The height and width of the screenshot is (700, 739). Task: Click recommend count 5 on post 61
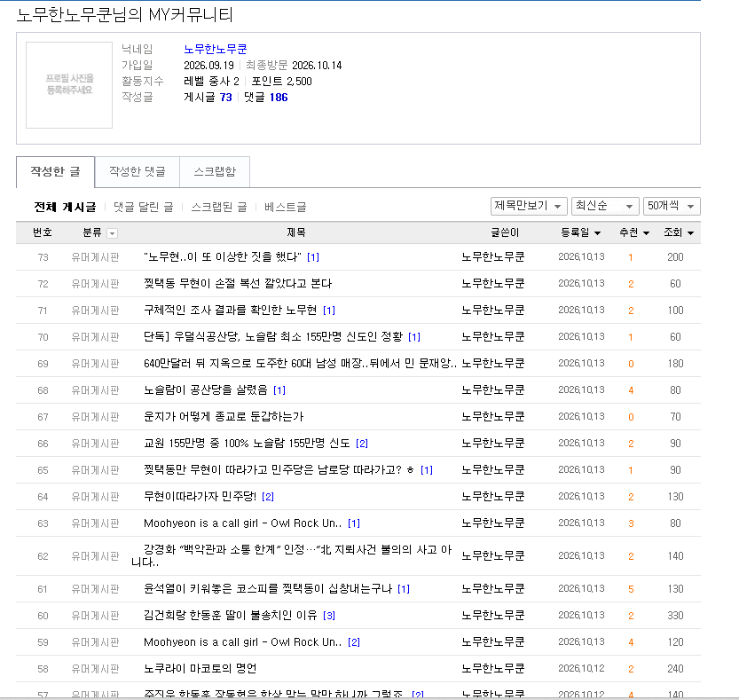coord(631,589)
